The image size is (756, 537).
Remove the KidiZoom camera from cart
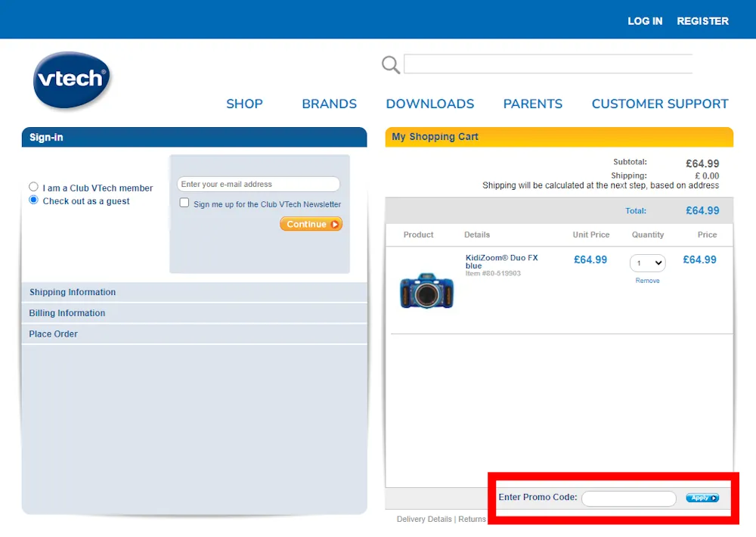click(647, 281)
